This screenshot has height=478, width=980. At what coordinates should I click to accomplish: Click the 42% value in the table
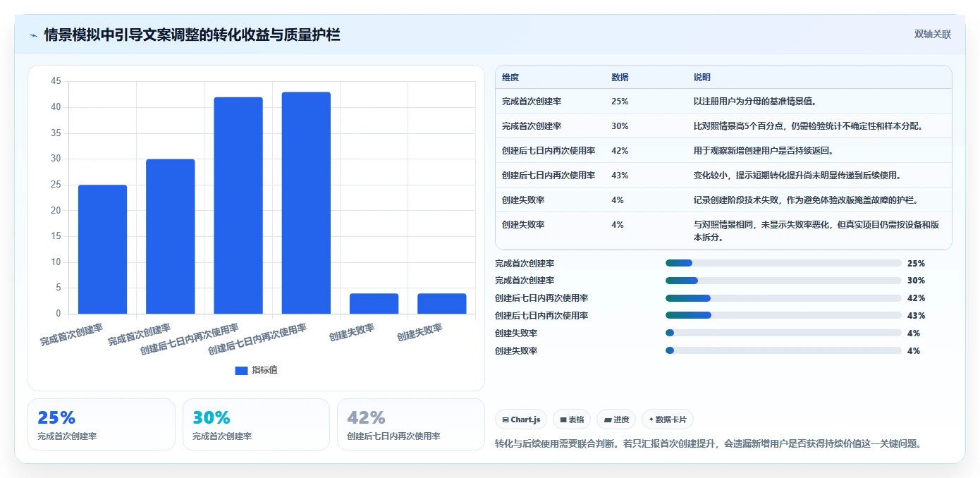620,151
